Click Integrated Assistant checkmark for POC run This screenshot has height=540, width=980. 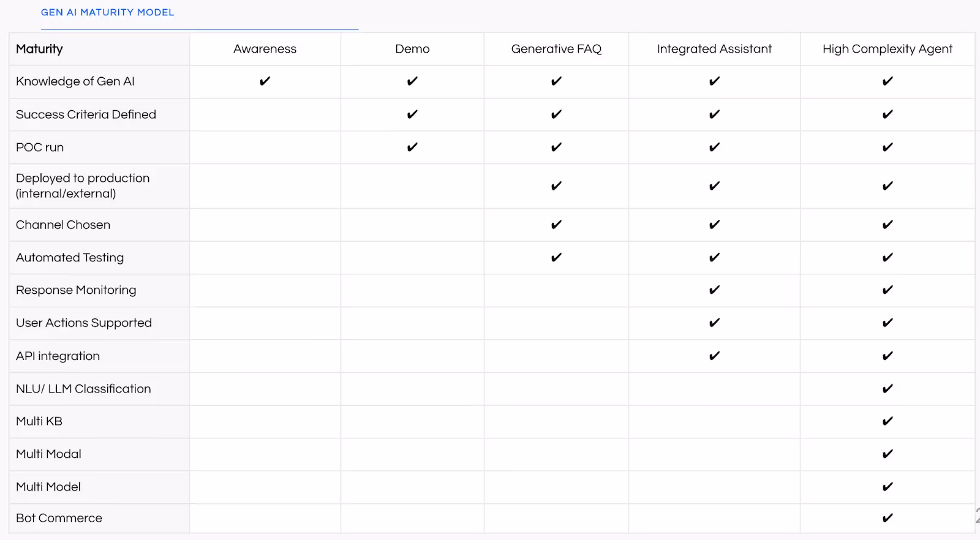714,147
